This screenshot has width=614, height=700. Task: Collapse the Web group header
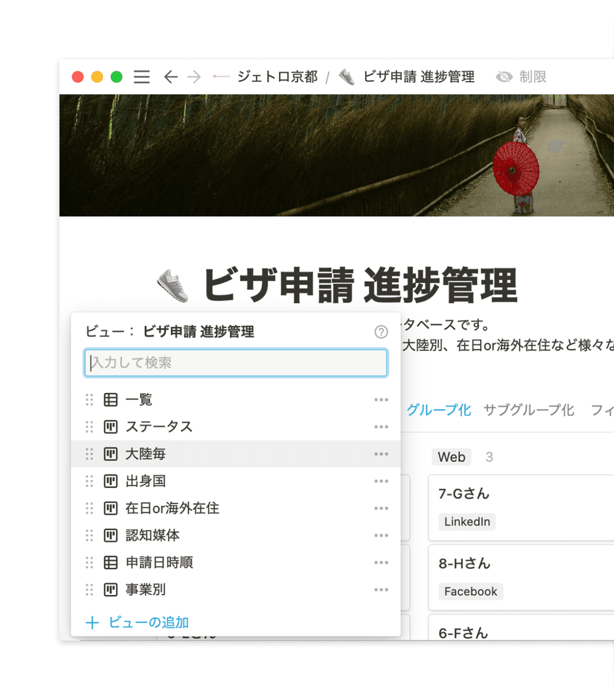[451, 457]
